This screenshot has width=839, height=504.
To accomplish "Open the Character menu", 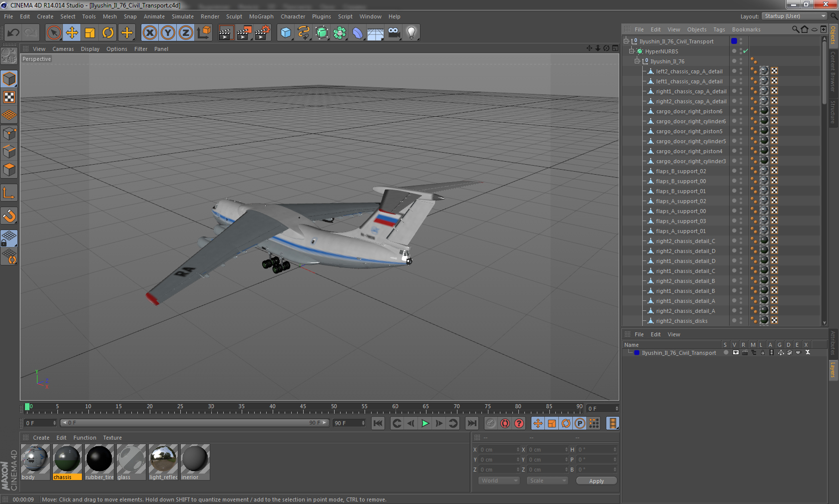I will 293,16.
